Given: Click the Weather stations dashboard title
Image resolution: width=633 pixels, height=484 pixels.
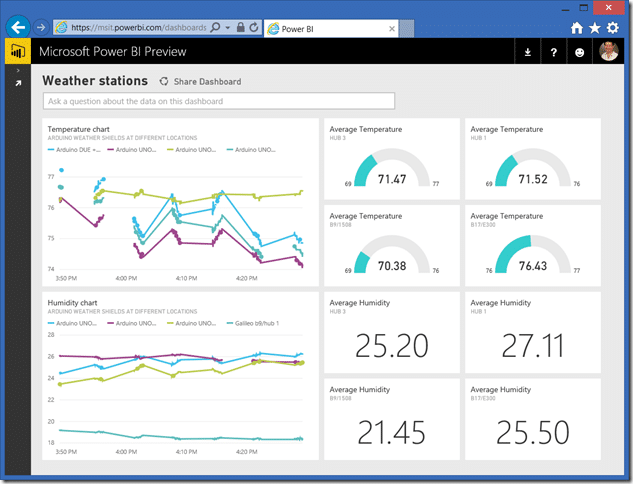Looking at the screenshot, I should click(95, 81).
